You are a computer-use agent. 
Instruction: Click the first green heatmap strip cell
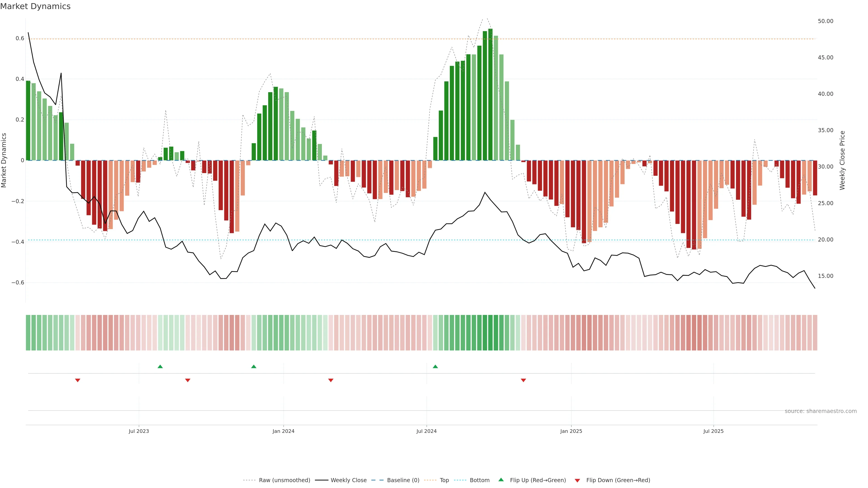(x=28, y=332)
